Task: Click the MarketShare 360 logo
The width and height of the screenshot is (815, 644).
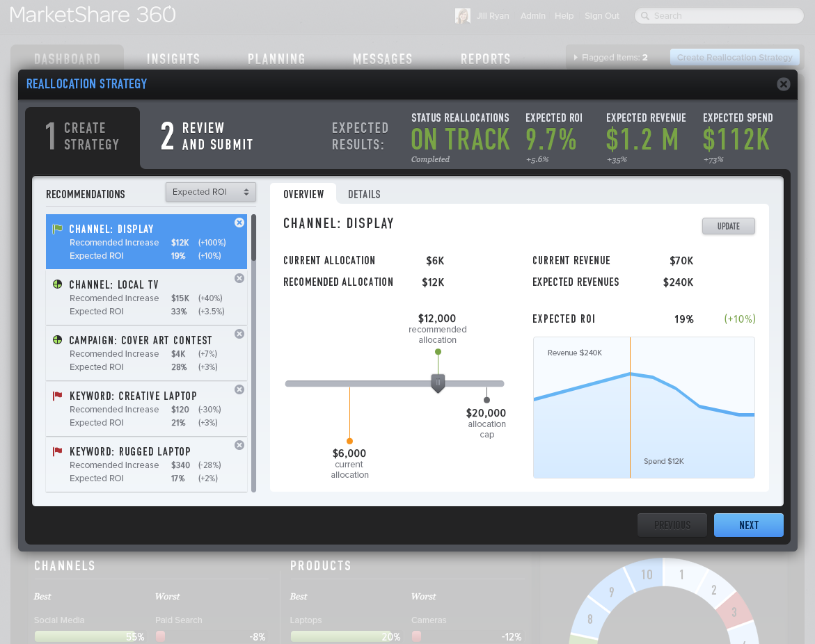Action: [x=93, y=15]
